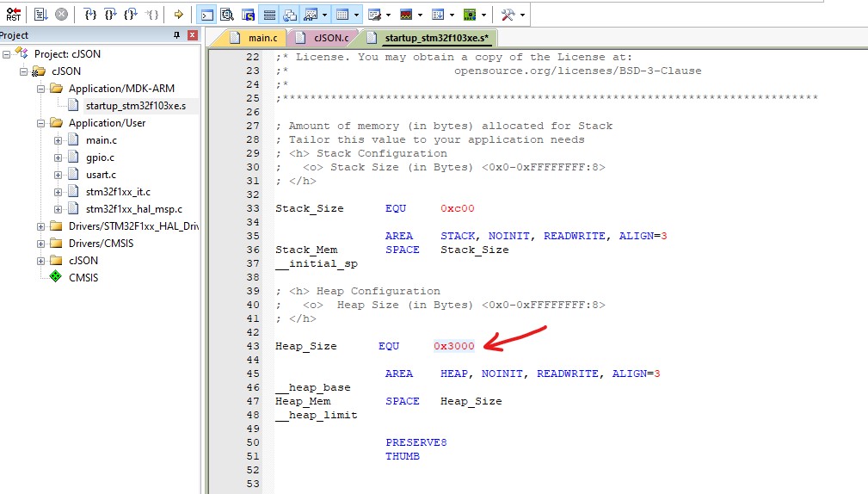The height and width of the screenshot is (494, 868).
Task: Click the Serial Windows icon
Action: click(x=375, y=15)
